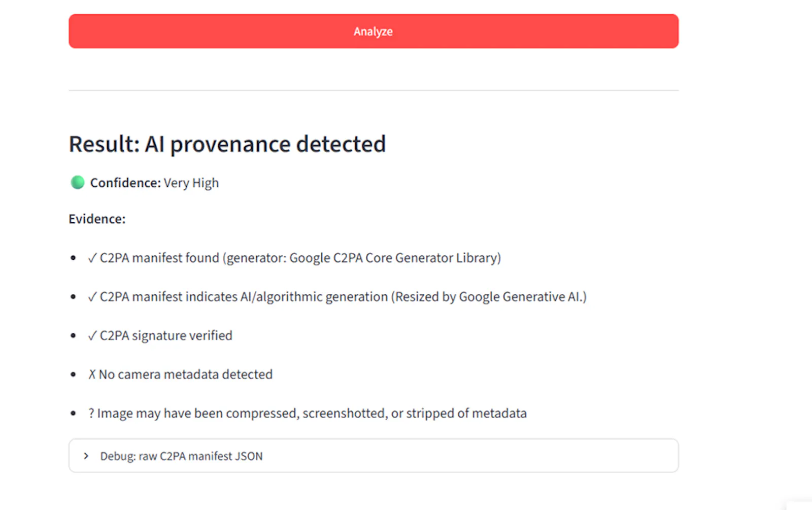Click the X mark before 'No camera metadata'
Screen dimensions: 812x510
coord(92,375)
